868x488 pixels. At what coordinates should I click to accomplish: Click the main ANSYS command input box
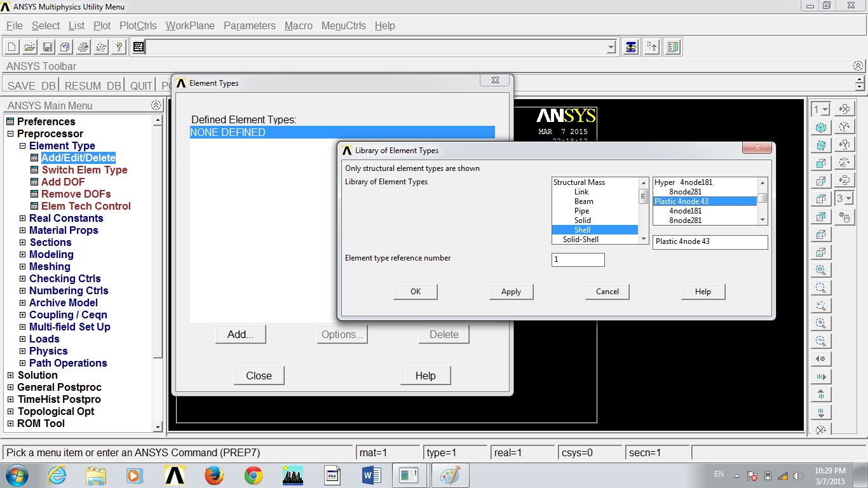click(x=376, y=47)
